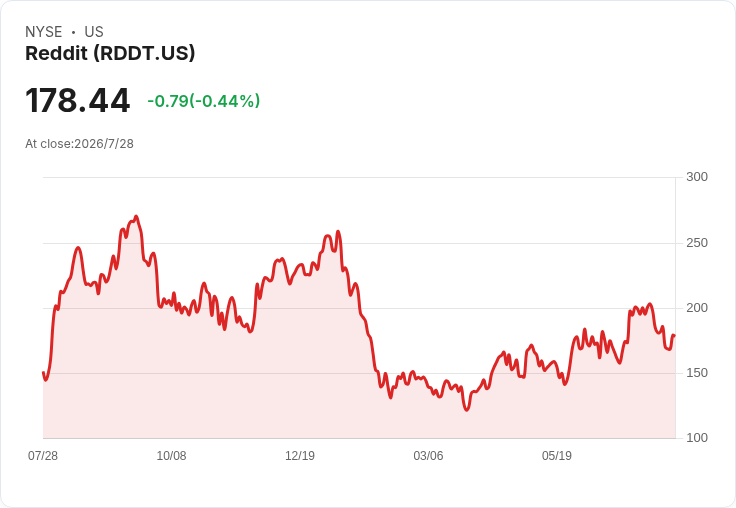The height and width of the screenshot is (508, 736).
Task: Click the US market label
Action: coord(94,32)
